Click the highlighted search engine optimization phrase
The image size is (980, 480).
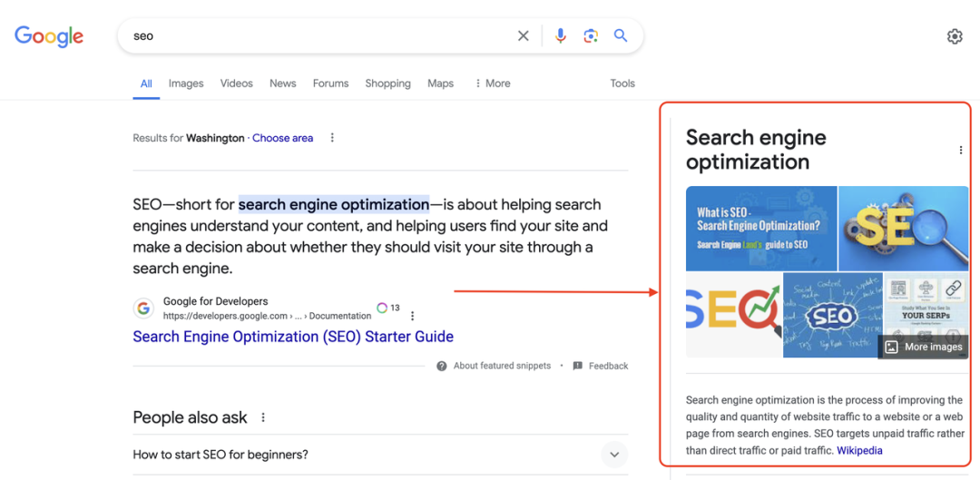(334, 204)
